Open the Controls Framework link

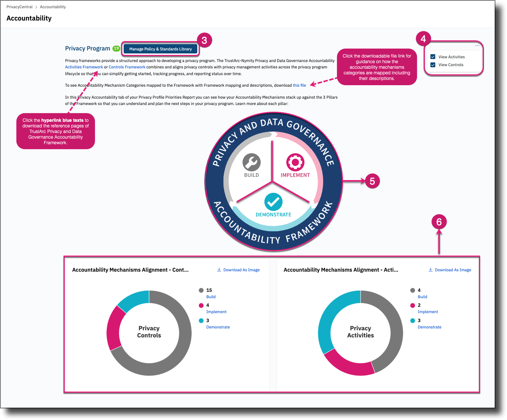(127, 67)
